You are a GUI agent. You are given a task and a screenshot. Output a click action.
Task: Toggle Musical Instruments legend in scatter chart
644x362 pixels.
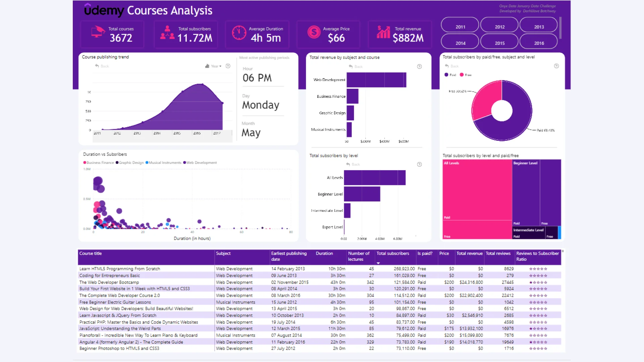click(x=163, y=163)
